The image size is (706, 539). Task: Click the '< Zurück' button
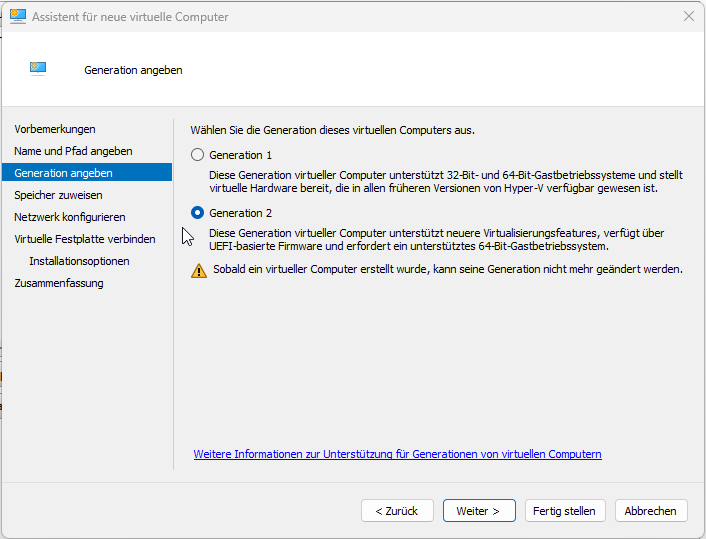[397, 511]
